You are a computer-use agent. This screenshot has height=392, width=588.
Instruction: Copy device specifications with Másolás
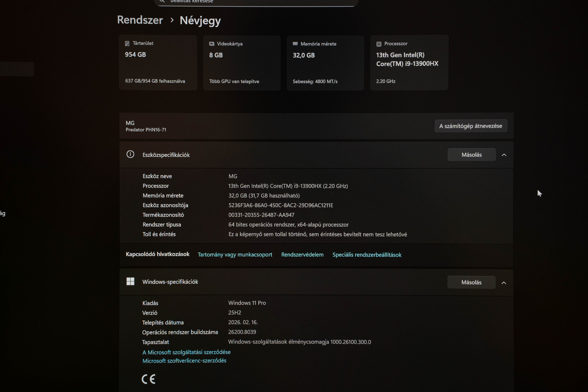(472, 155)
